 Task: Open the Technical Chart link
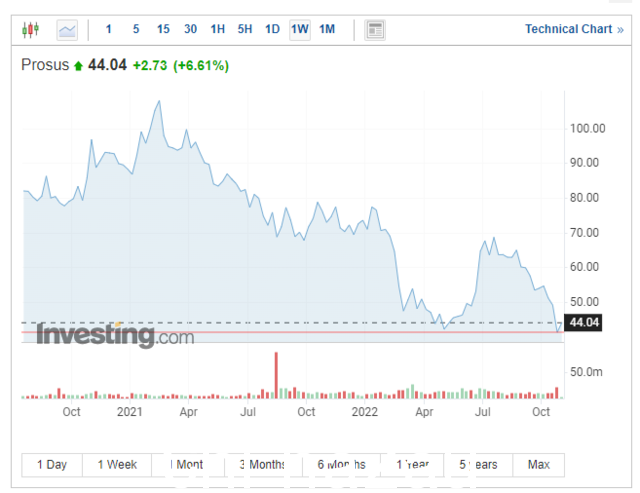click(574, 29)
